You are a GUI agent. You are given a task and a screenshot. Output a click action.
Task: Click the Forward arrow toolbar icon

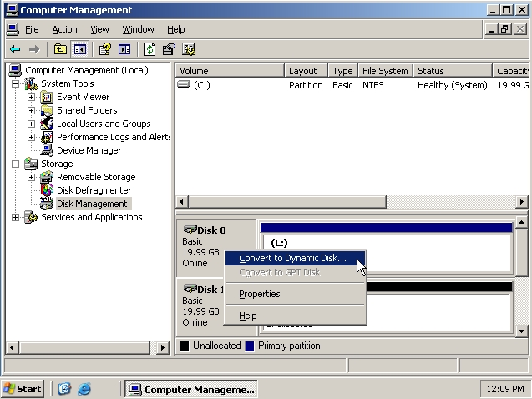34,49
